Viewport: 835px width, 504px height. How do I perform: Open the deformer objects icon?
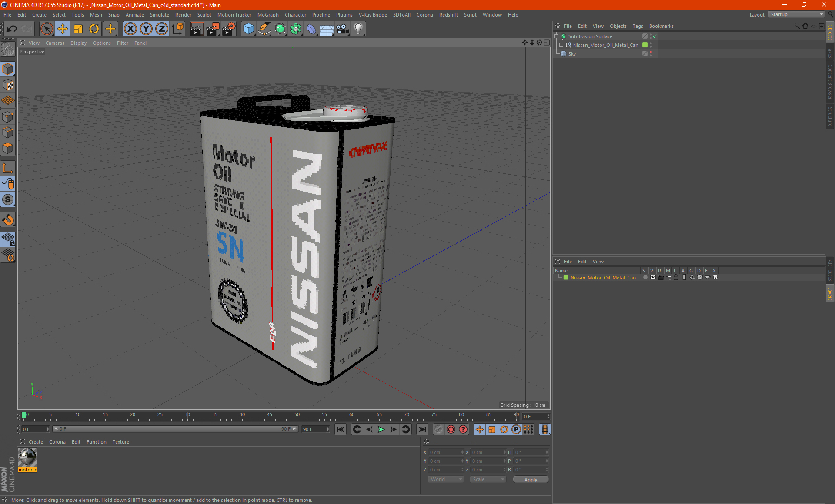(x=311, y=29)
